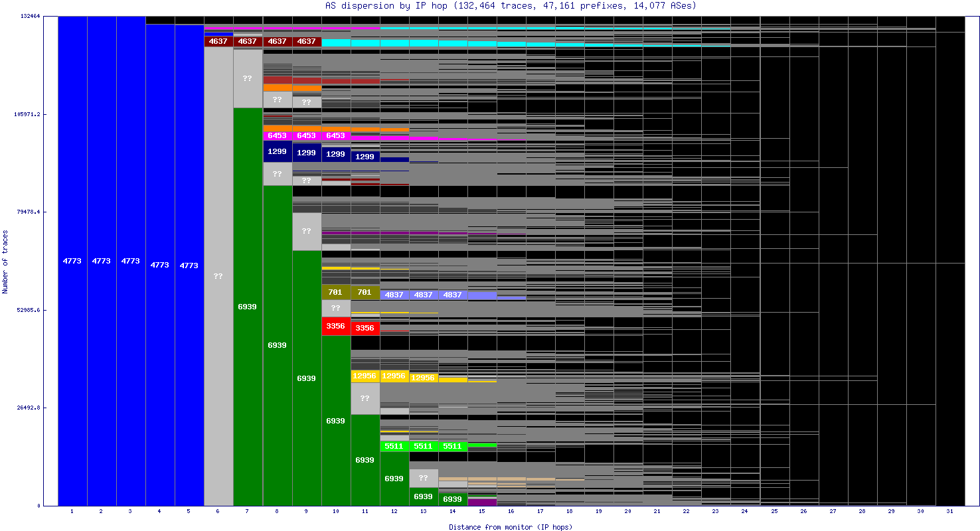Click the x-axis tick label 25
Viewport: 980px width, 531px height.
pos(774,511)
